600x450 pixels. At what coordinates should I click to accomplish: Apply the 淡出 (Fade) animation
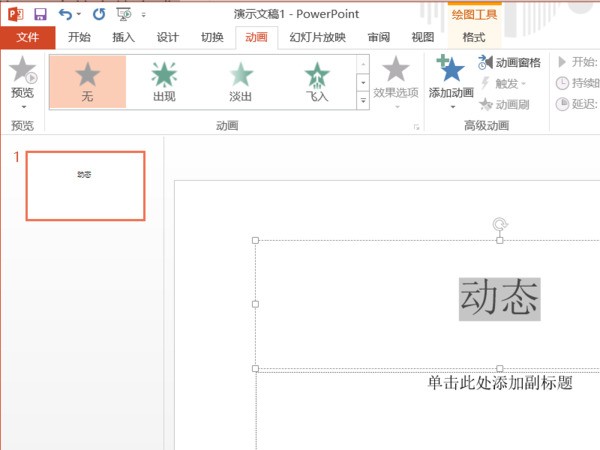[x=240, y=82]
